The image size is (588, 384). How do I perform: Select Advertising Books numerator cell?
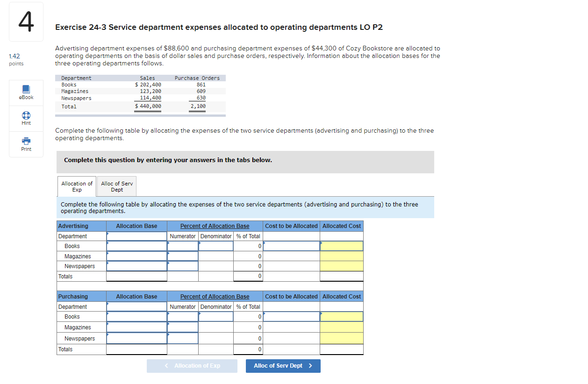click(183, 246)
